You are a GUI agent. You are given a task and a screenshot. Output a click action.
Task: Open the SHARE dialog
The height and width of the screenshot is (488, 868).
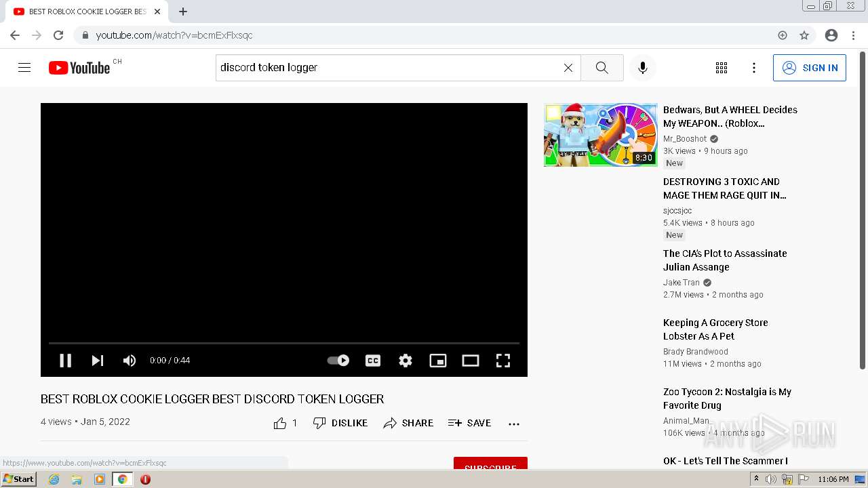[408, 423]
